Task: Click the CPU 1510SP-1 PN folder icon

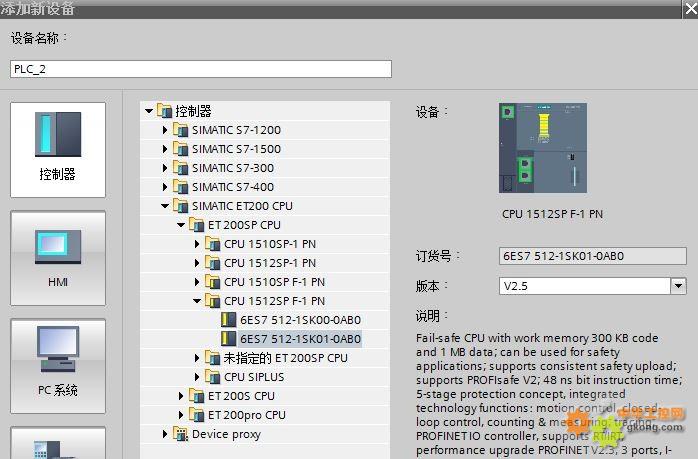Action: pos(212,244)
